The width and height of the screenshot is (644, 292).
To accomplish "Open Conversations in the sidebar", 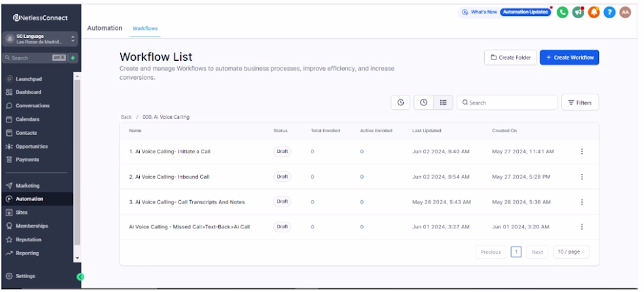I will coord(32,106).
